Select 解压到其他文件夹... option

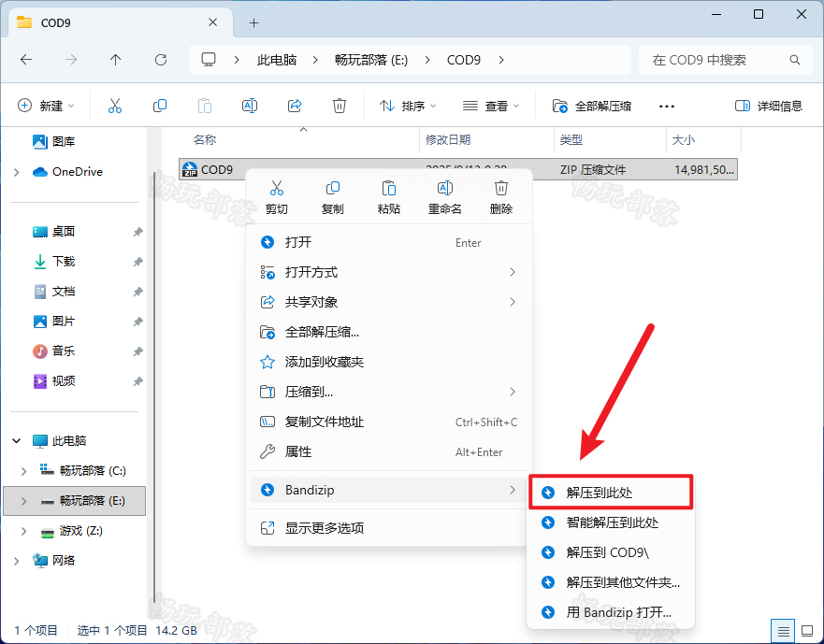[x=611, y=582]
